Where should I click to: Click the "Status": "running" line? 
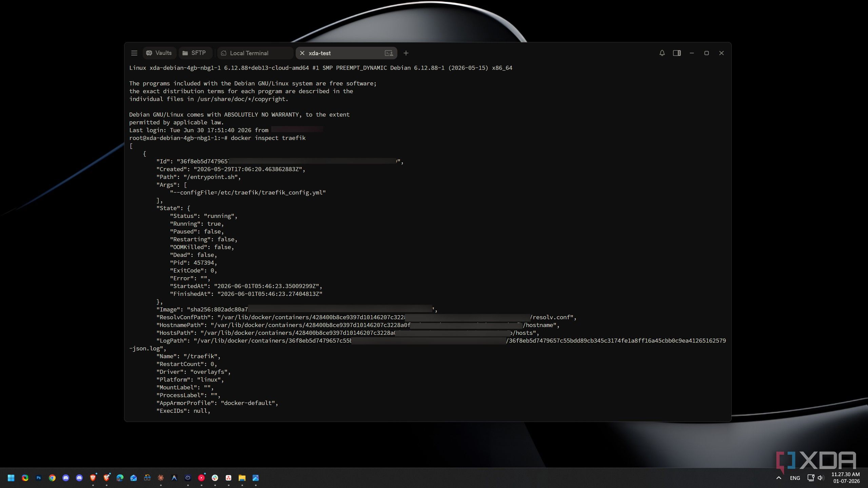(203, 216)
